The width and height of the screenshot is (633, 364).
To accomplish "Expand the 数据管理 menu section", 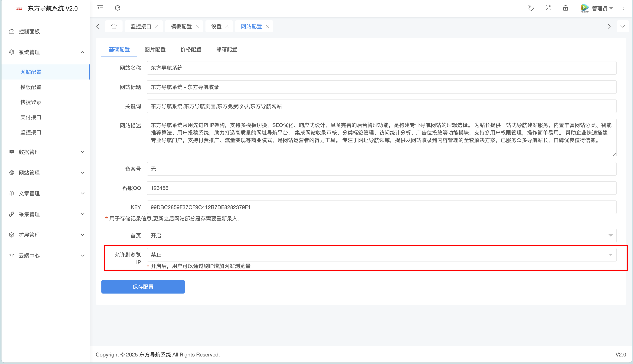I will tap(83, 152).
